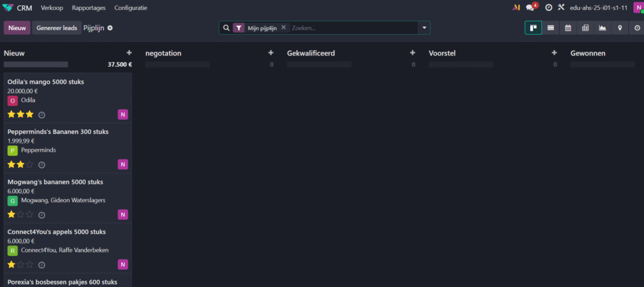Click the Nieuw column revenue progress bar
This screenshot has width=644, height=287.
click(x=36, y=64)
